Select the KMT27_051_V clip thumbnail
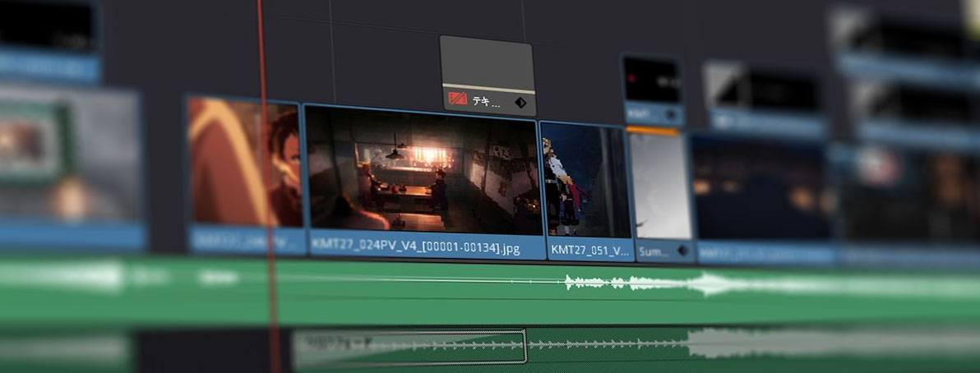Screen dimensions: 980x373 point(586,179)
